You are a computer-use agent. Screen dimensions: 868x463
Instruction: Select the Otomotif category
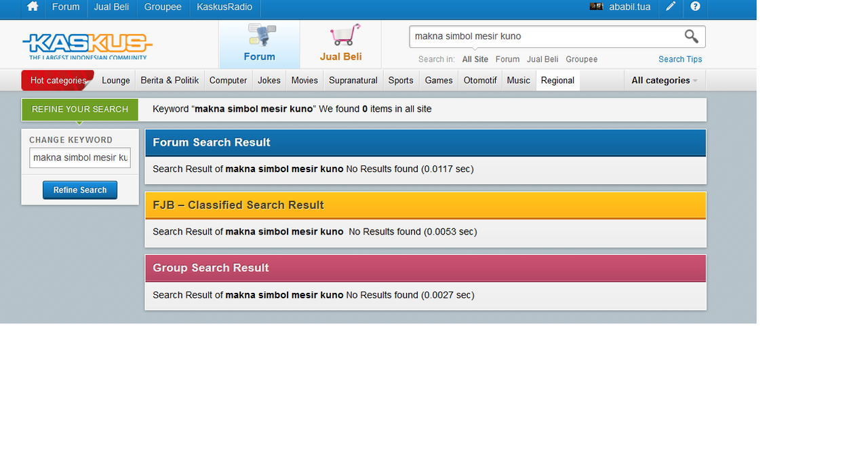pyautogui.click(x=480, y=81)
